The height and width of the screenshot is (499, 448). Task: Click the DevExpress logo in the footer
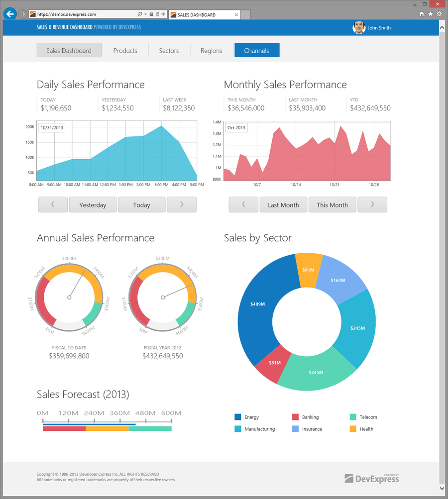click(372, 478)
